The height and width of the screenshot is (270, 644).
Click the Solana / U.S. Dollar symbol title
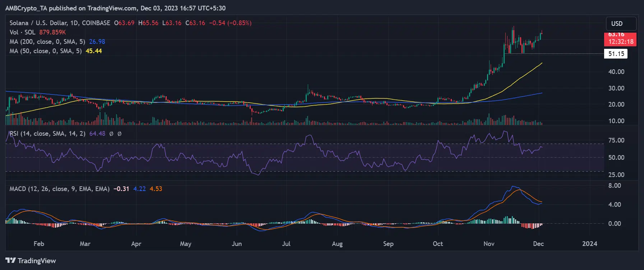click(x=60, y=23)
